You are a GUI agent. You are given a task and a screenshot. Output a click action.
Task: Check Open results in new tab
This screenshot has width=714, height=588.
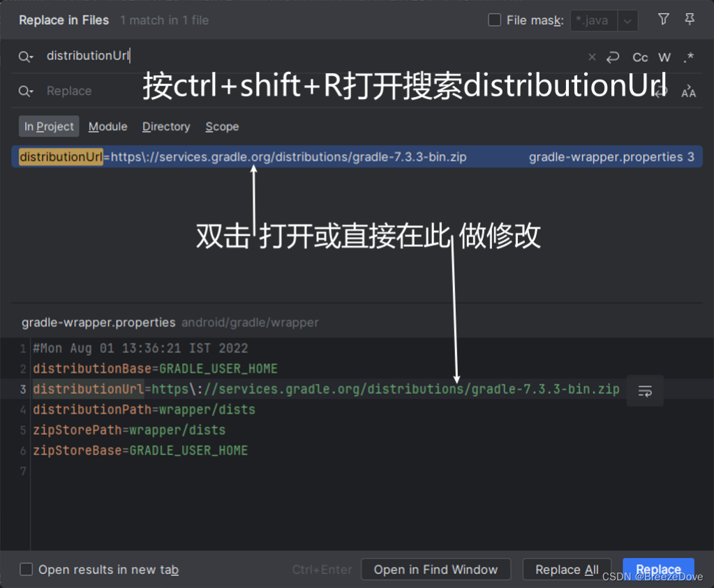click(x=27, y=569)
